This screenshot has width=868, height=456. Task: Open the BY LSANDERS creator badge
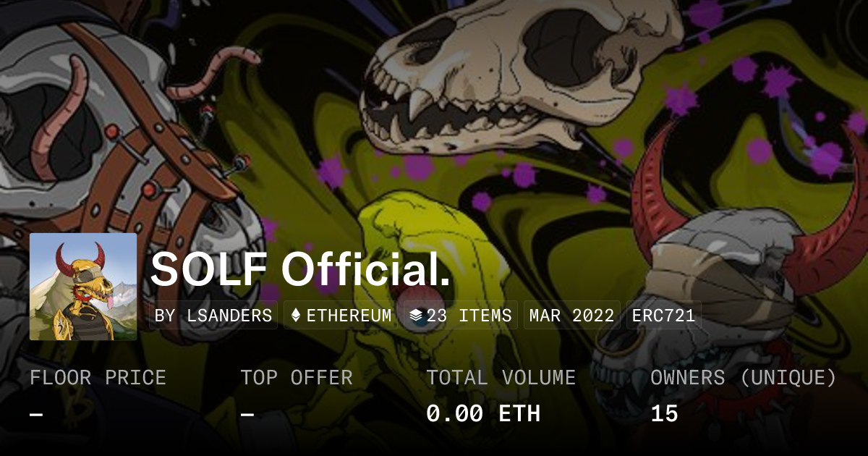coord(213,316)
